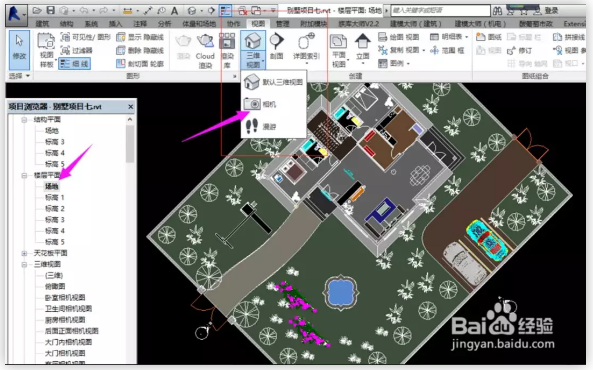Image resolution: width=593 pixels, height=370 pixels.
Task: Click the Thin Lines icon in quick access toolbar
Action: pyautogui.click(x=226, y=11)
